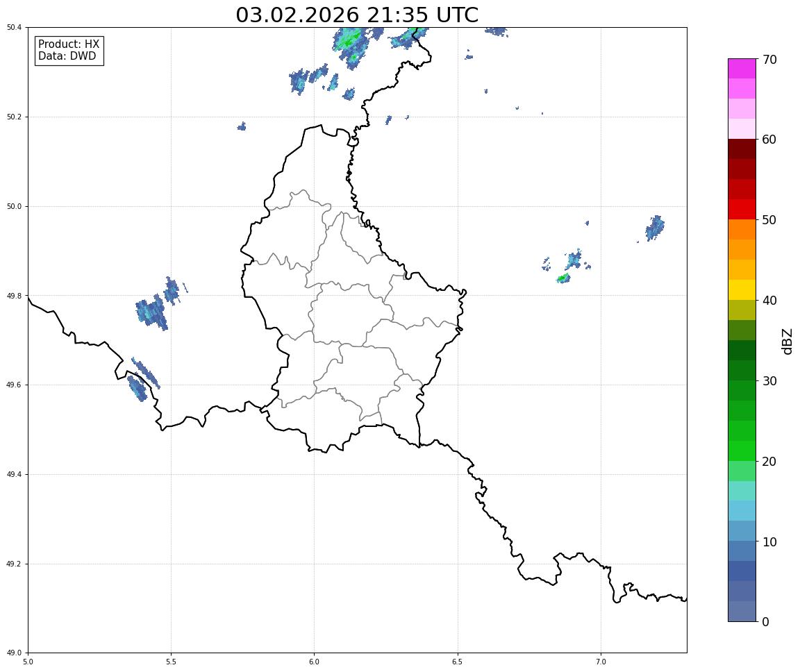This screenshot has width=800, height=672.
Task: Click colorbar tick label 10
Action: click(769, 541)
